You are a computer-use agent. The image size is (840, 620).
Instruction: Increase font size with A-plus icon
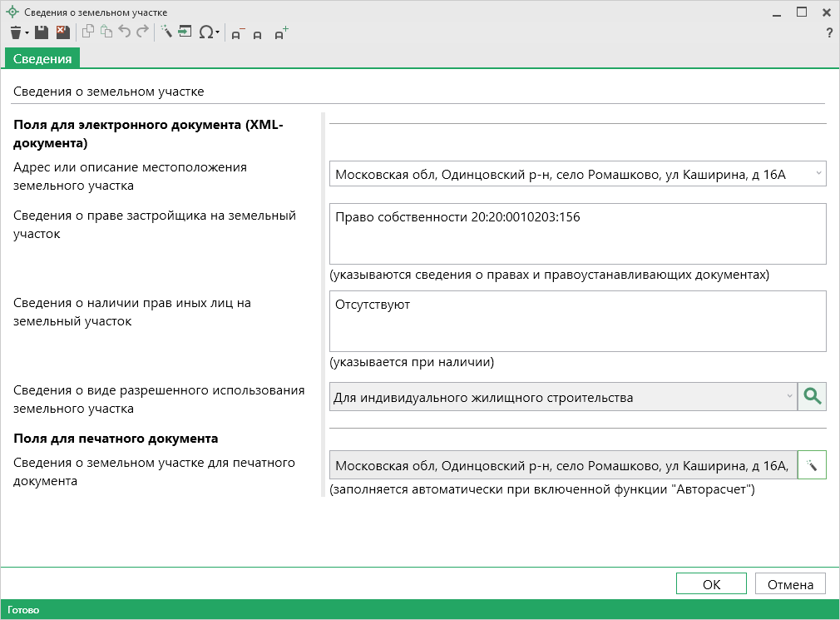coord(280,33)
